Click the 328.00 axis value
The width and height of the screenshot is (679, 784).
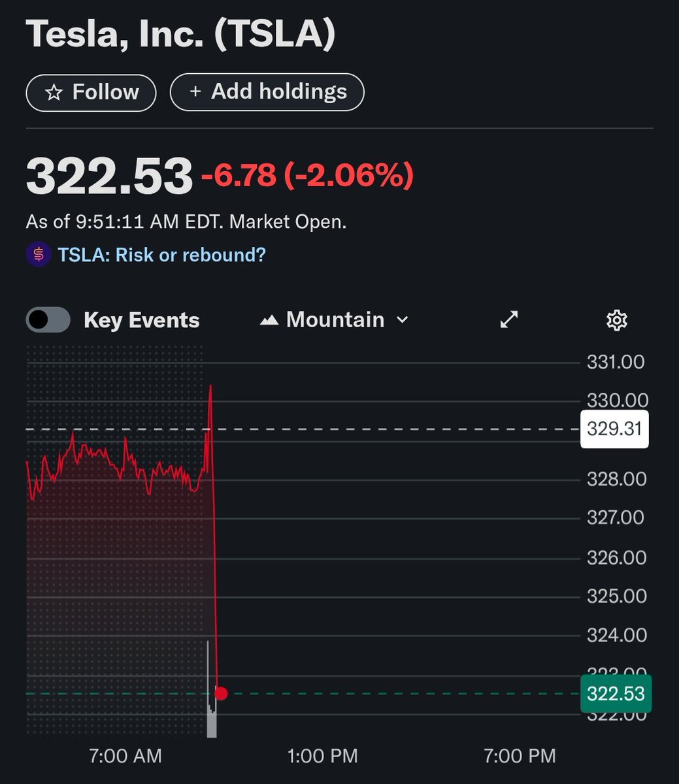coord(617,479)
